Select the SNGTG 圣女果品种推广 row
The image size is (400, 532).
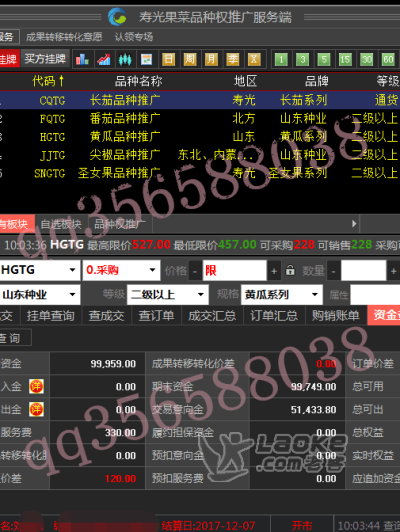click(200, 173)
